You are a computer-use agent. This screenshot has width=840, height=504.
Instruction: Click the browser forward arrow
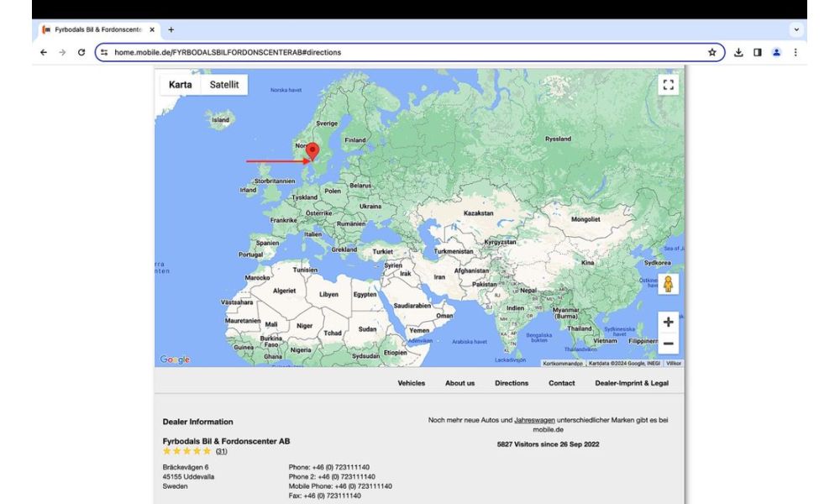[62, 52]
